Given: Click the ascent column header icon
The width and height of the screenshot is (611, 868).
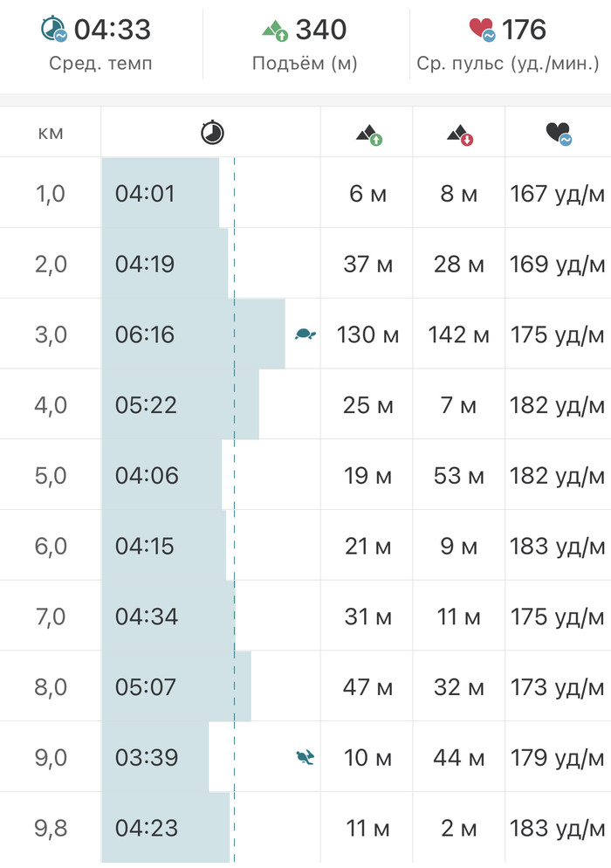Looking at the screenshot, I should 368,134.
